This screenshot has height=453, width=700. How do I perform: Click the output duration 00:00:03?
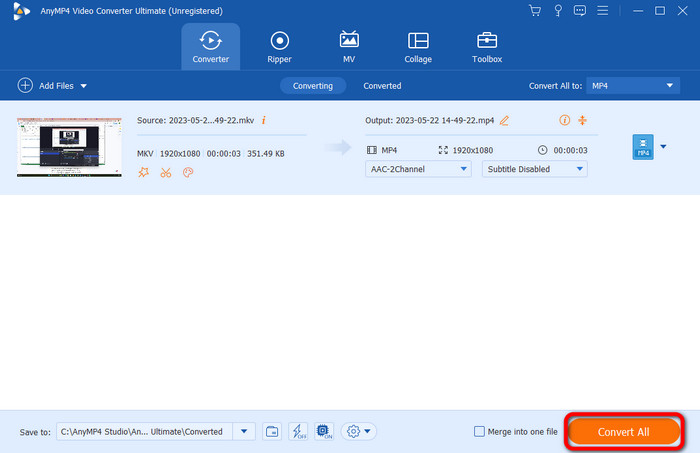point(571,150)
